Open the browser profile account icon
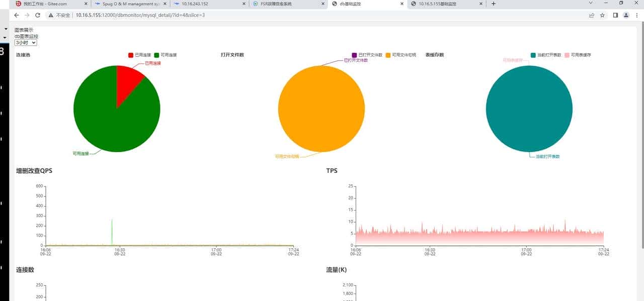 click(x=625, y=15)
